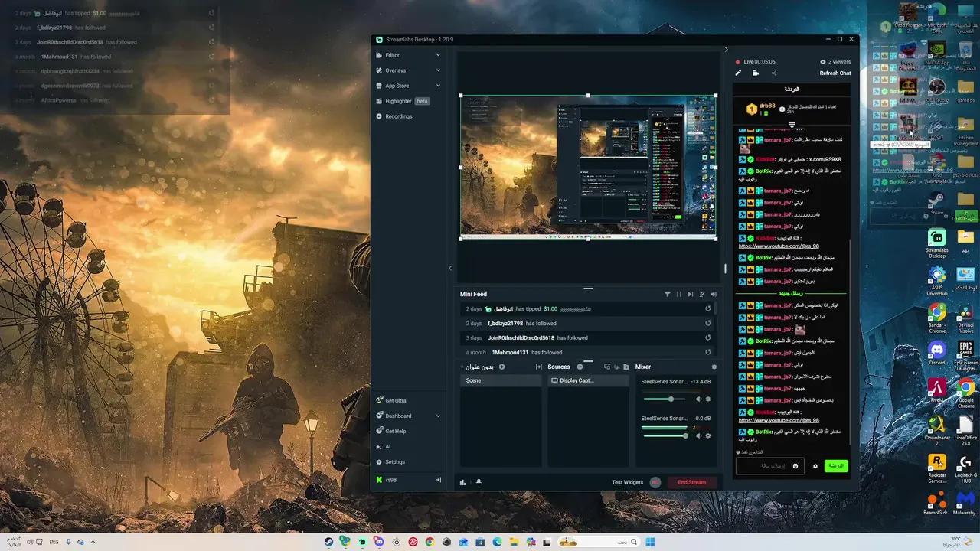Open the performance stats chart icon
Screen dimensions: 980x551
(462, 482)
